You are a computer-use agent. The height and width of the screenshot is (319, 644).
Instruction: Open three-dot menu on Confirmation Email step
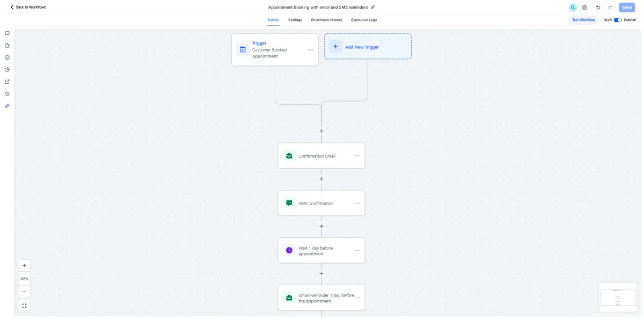[x=357, y=156]
